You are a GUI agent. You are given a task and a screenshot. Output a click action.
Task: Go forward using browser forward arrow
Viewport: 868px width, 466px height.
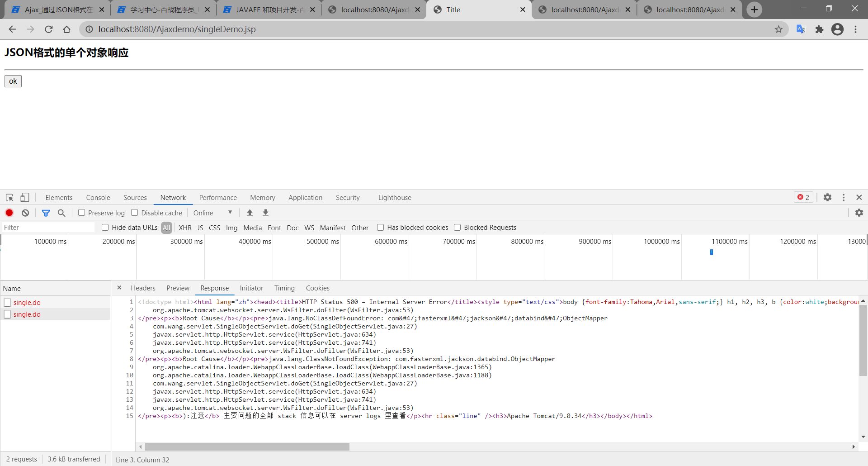[30, 29]
